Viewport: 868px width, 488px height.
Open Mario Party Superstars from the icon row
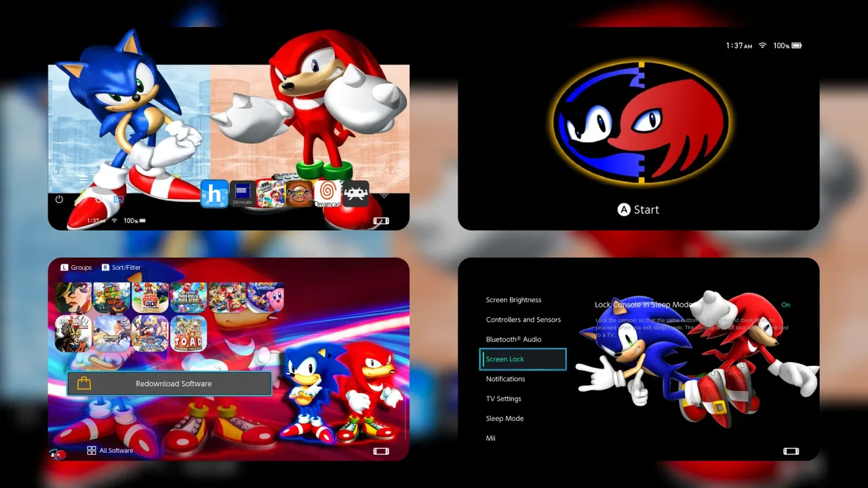pos(270,195)
